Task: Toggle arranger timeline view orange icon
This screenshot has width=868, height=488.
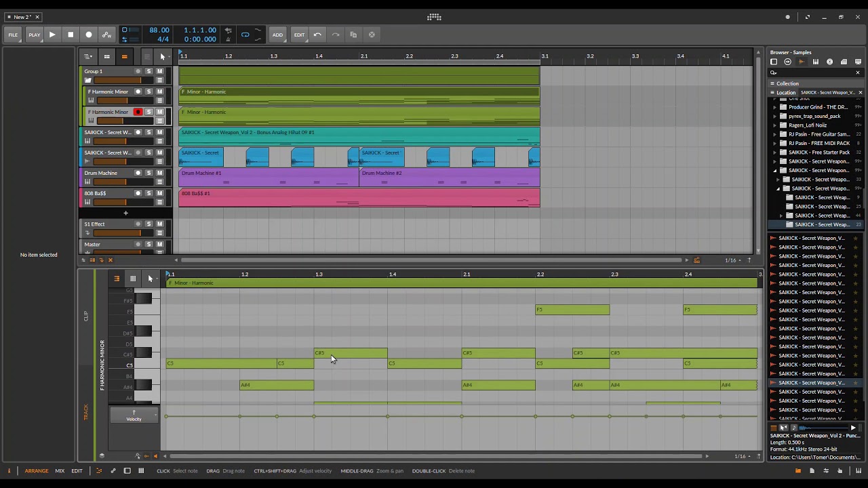Action: click(x=124, y=56)
